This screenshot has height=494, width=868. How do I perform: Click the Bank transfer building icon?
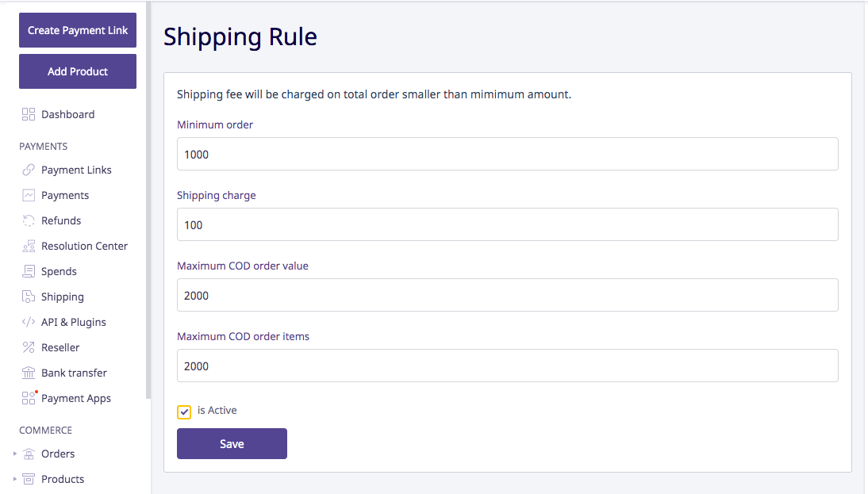coord(29,373)
